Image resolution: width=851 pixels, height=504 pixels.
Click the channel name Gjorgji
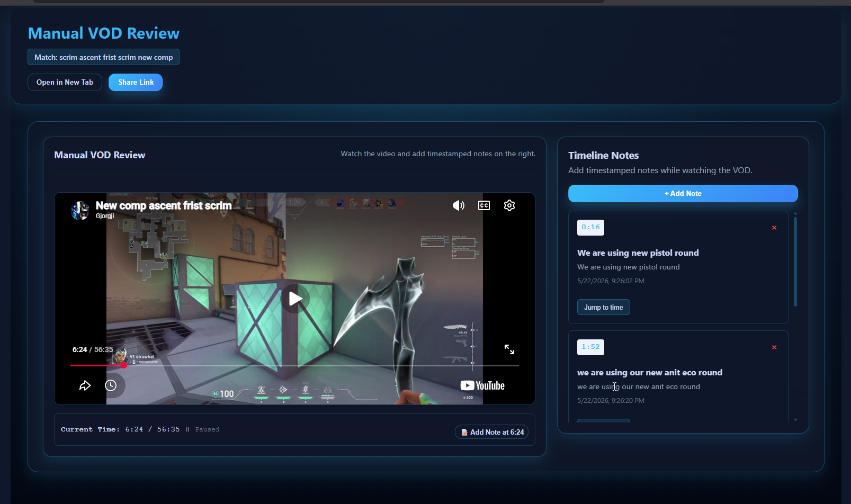[x=105, y=216]
